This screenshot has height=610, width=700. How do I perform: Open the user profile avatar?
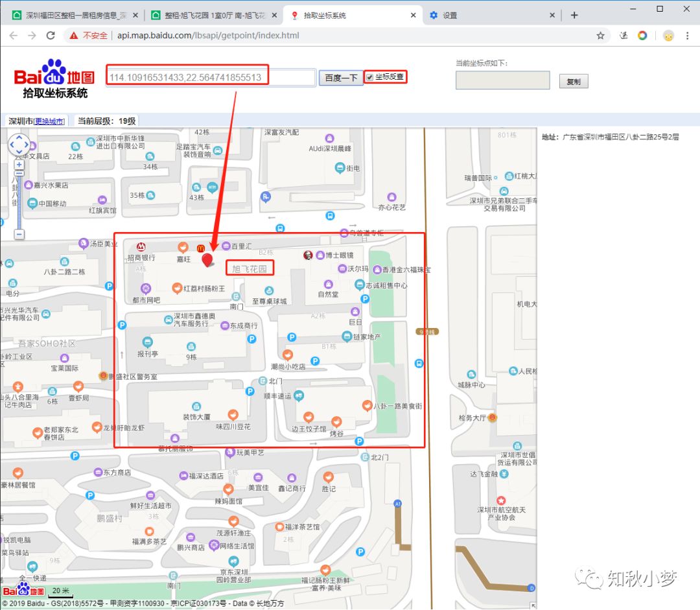668,36
